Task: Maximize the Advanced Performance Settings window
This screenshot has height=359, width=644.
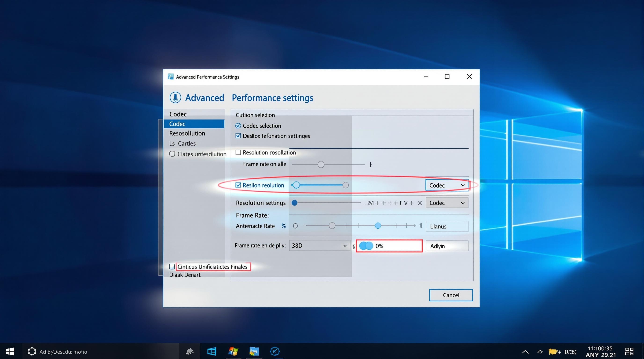Action: [447, 77]
